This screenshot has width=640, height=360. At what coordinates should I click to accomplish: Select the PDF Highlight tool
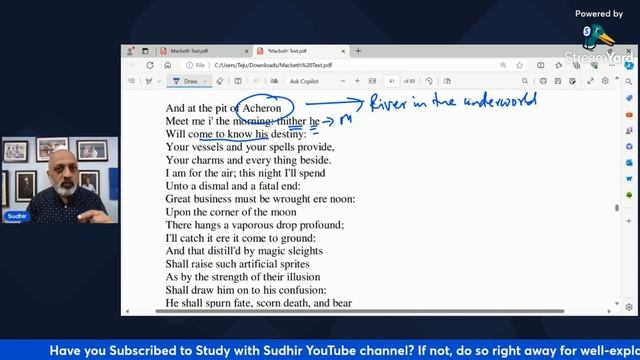click(x=149, y=81)
